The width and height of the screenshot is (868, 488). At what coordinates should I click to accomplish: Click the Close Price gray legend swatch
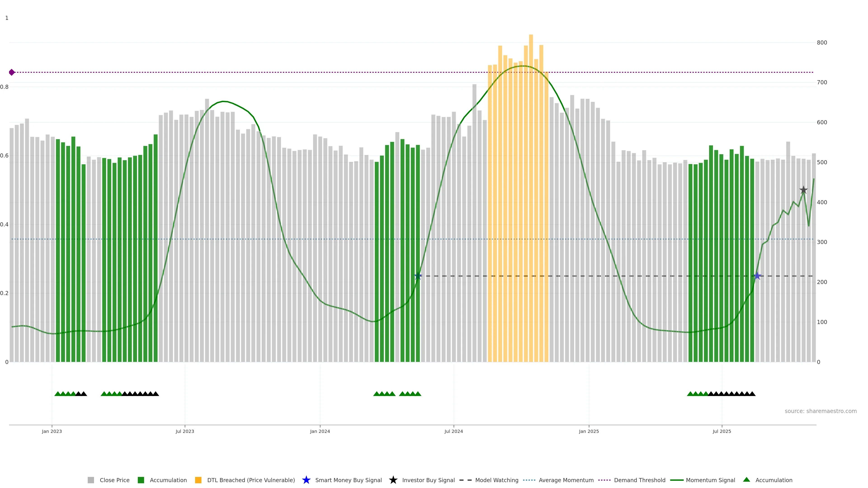point(91,480)
